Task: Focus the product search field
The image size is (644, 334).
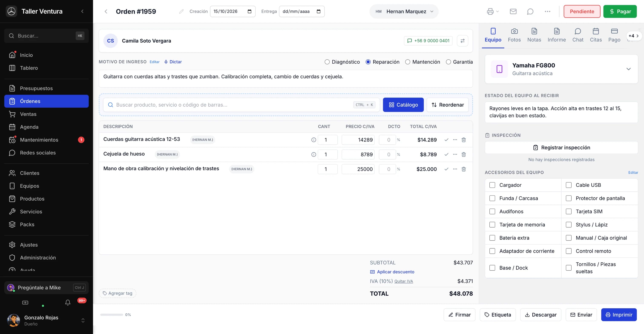Action: pos(241,105)
